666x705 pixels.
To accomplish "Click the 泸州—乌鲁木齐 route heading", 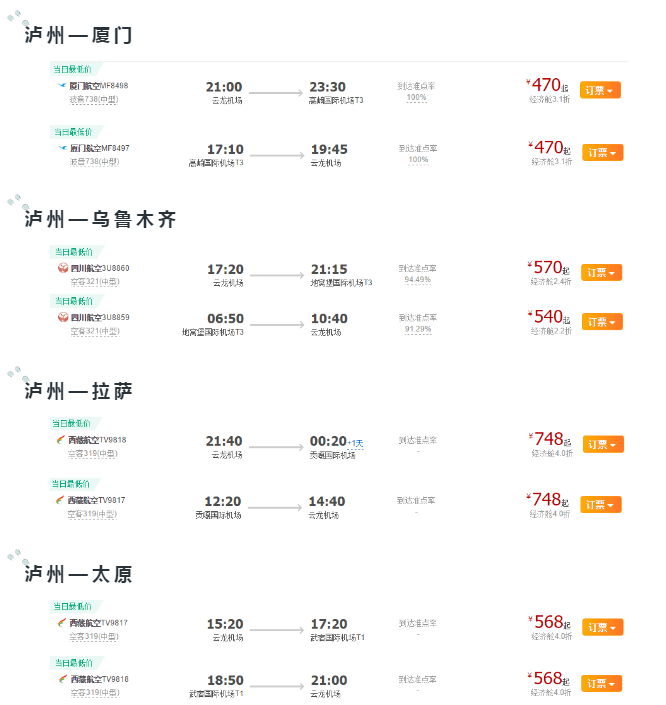I will point(100,219).
